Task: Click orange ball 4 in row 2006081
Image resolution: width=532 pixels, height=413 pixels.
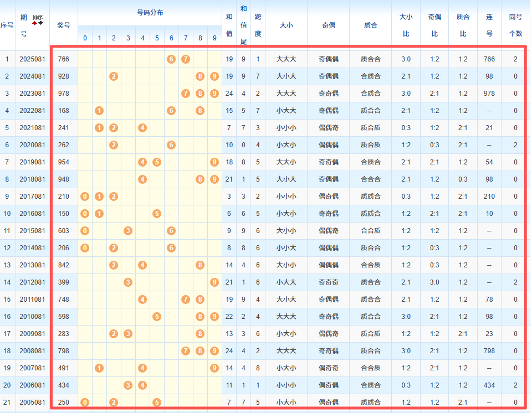Action: click(142, 385)
